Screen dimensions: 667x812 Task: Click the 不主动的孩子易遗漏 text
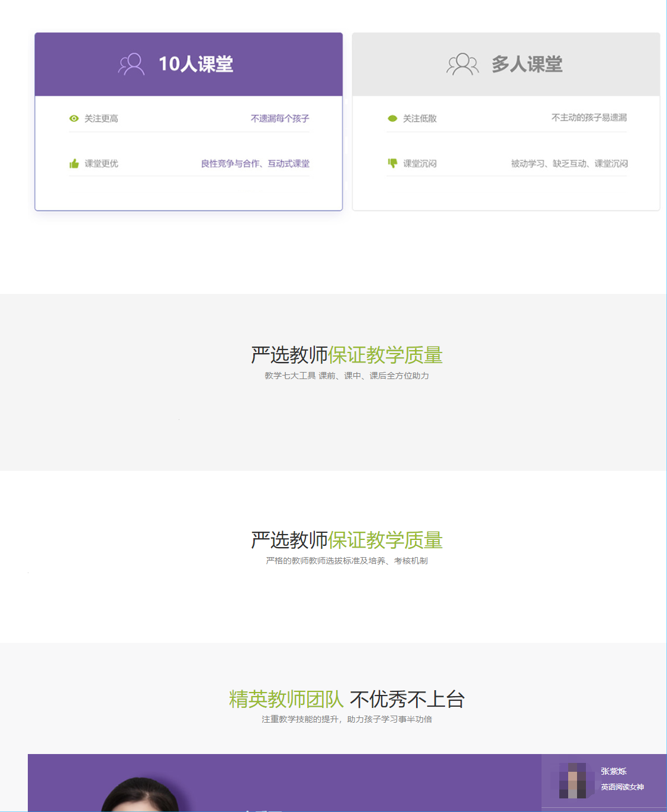[x=589, y=118]
